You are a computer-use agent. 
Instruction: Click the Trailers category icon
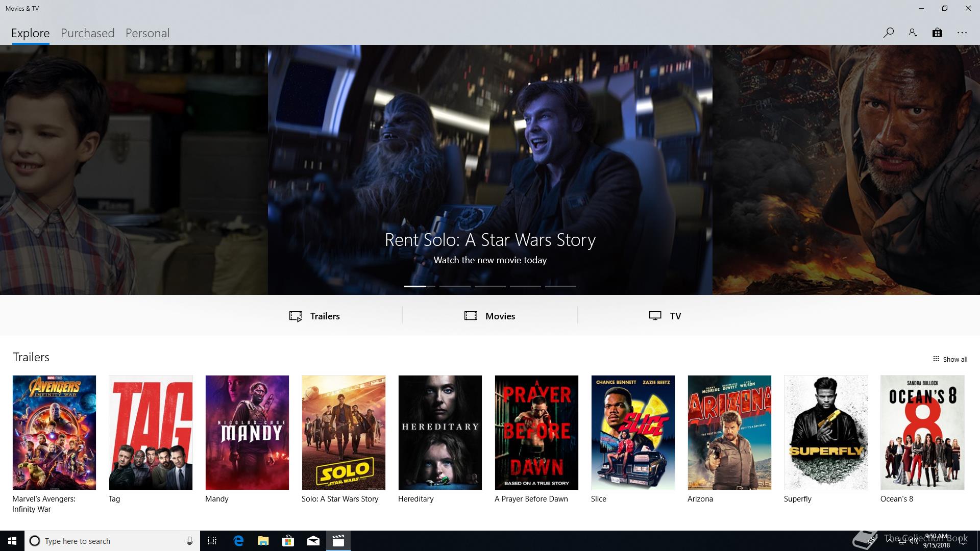pos(296,316)
